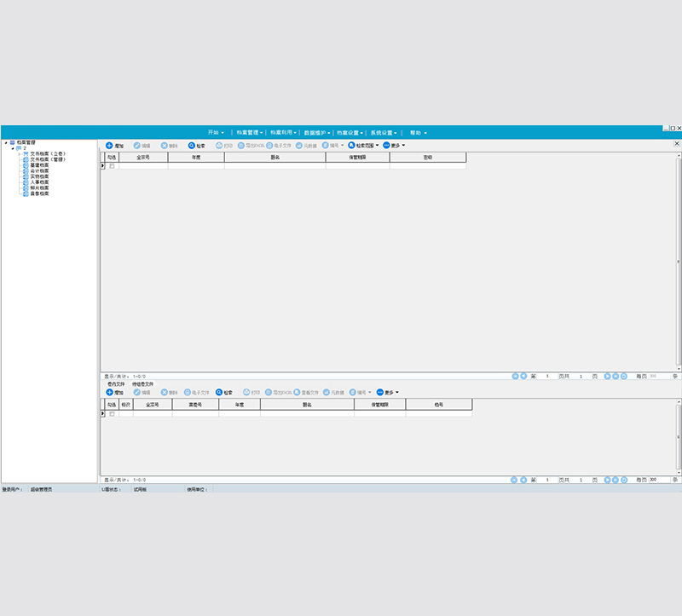The image size is (682, 616).
Task: Click the 删除 icon in upper toolbar
Action: pos(165,146)
